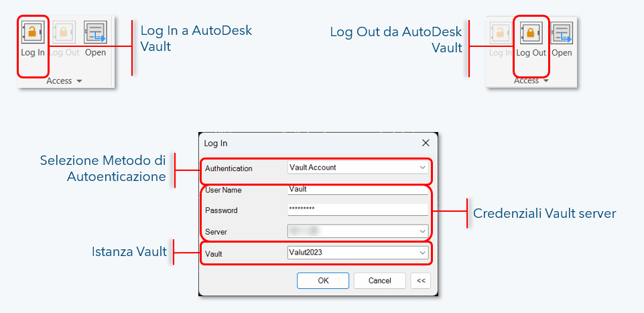Close the Log In dialog
This screenshot has width=644, height=313.
(426, 143)
